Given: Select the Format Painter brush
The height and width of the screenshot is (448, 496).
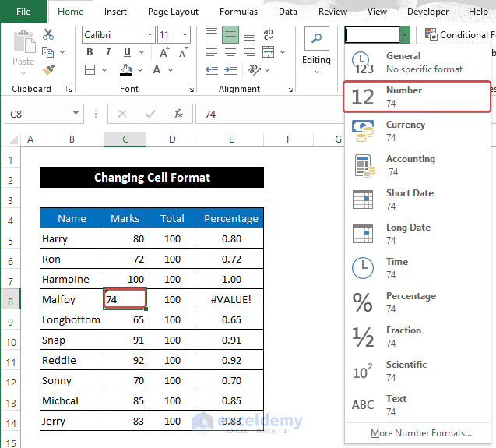Looking at the screenshot, I should coord(48,69).
